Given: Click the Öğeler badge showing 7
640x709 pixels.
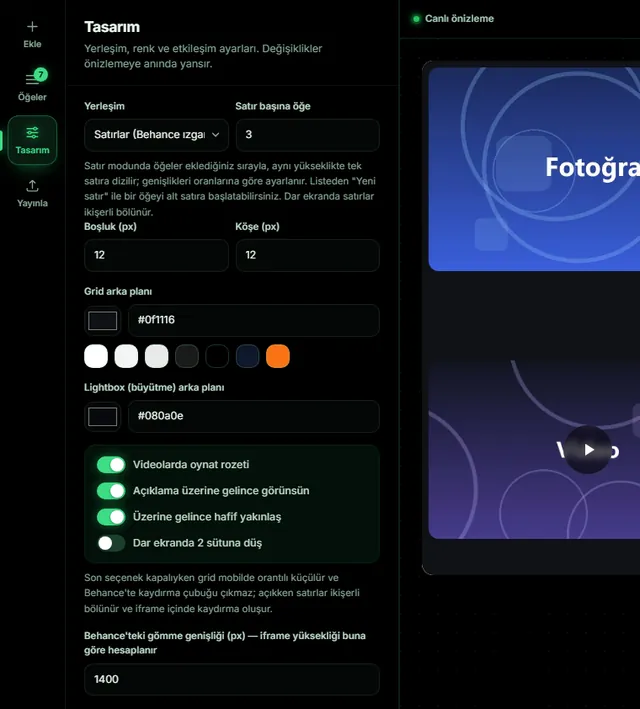Looking at the screenshot, I should (41, 74).
